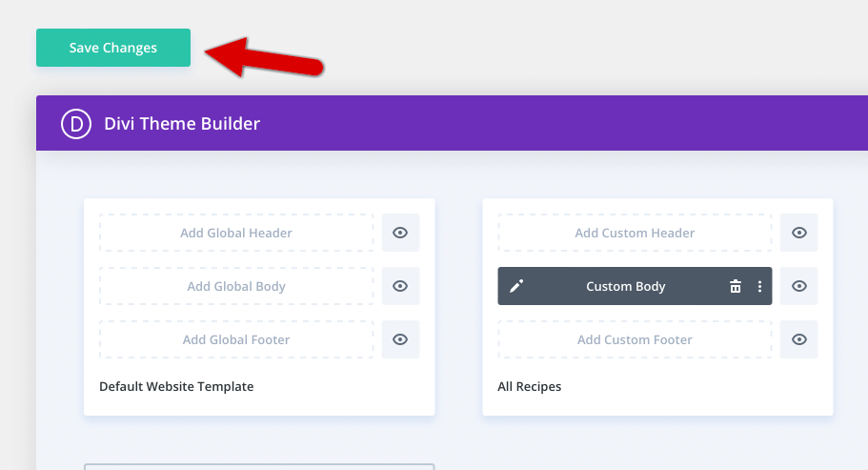Add a Global Footer area
Screen dimensions: 868x470
(236, 339)
